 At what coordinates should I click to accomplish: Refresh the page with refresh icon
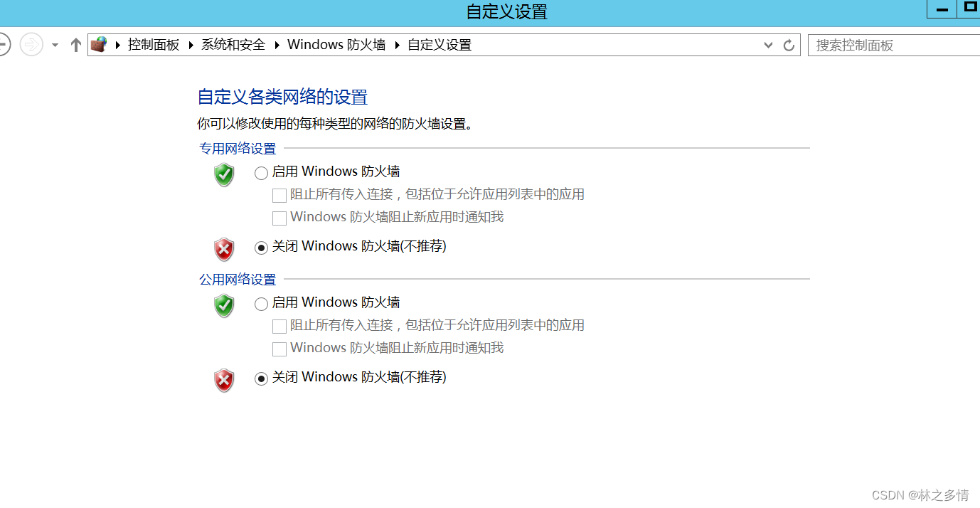point(789,45)
